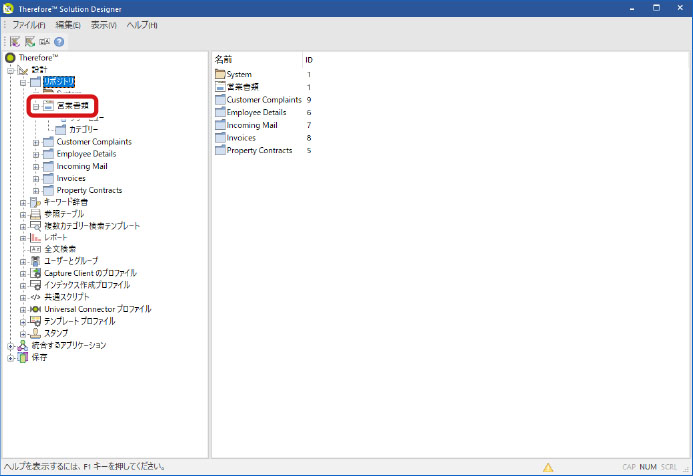Select Employee Details in the right list
The width and height of the screenshot is (693, 476).
(256, 112)
